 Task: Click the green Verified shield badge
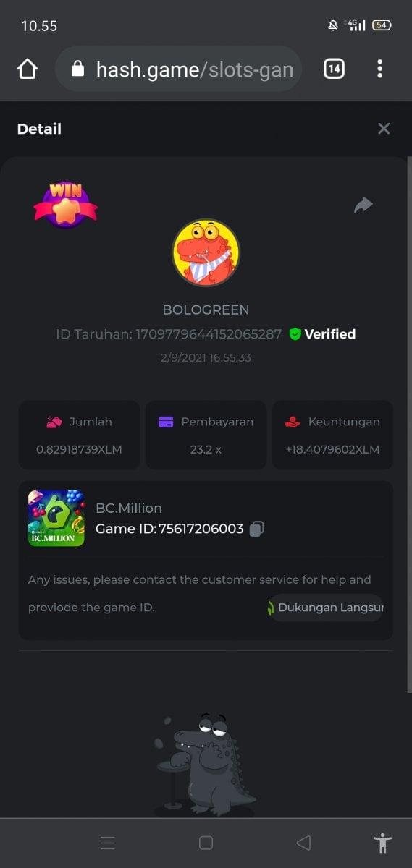tap(295, 334)
